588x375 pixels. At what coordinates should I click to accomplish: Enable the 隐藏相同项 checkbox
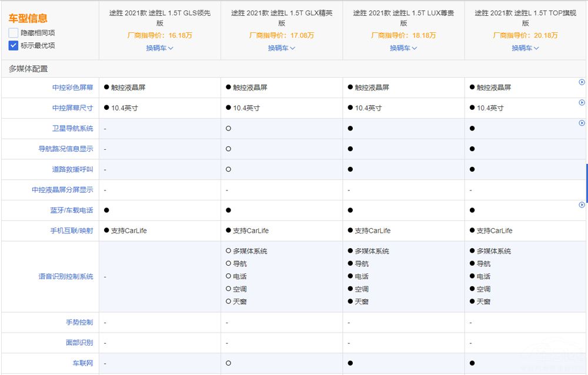[x=14, y=33]
